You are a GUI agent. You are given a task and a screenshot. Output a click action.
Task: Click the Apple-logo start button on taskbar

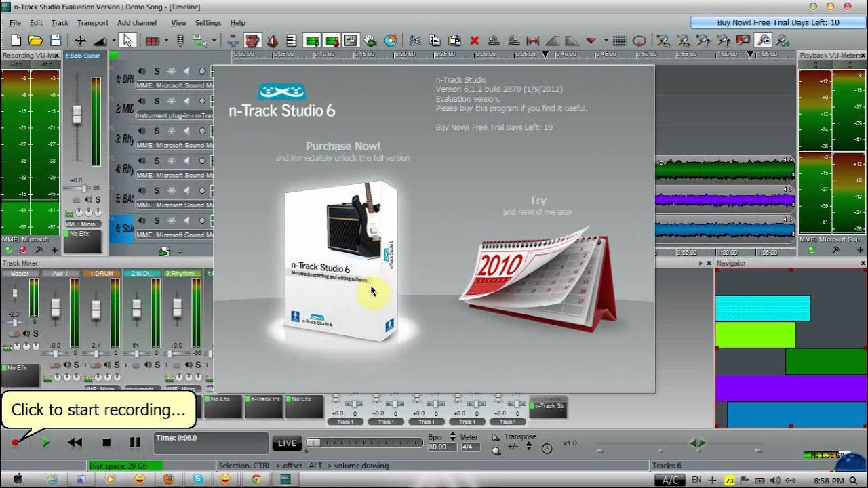coord(18,479)
